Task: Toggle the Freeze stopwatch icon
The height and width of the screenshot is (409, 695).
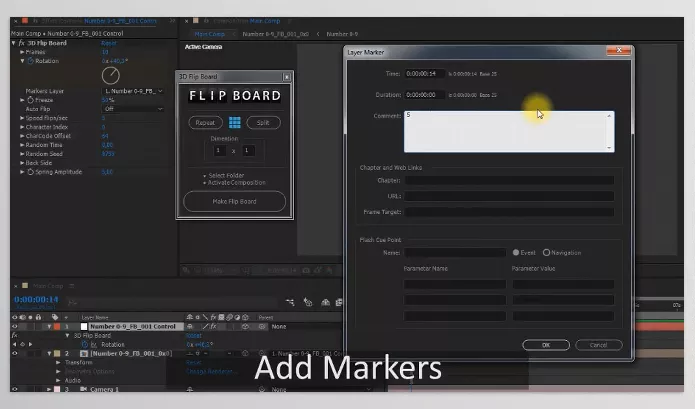Action: click(31, 100)
